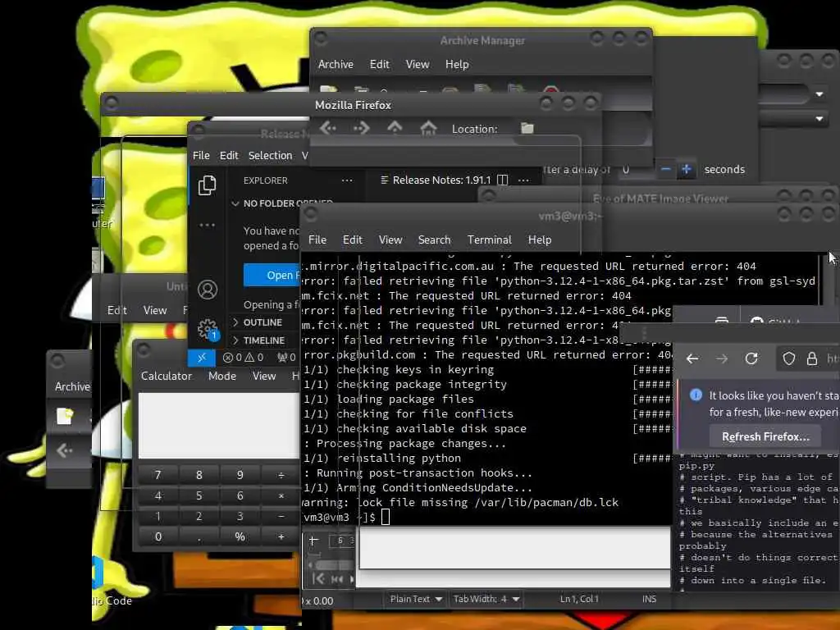Open the Selection menu in VS Code
The image size is (840, 630).
tap(270, 155)
